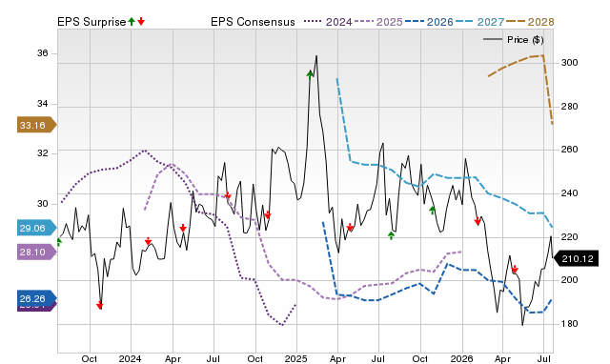Image resolution: width=610 pixels, height=364 pixels.
Task: Click the 36 label on the left EPS axis
Action: 42,53
